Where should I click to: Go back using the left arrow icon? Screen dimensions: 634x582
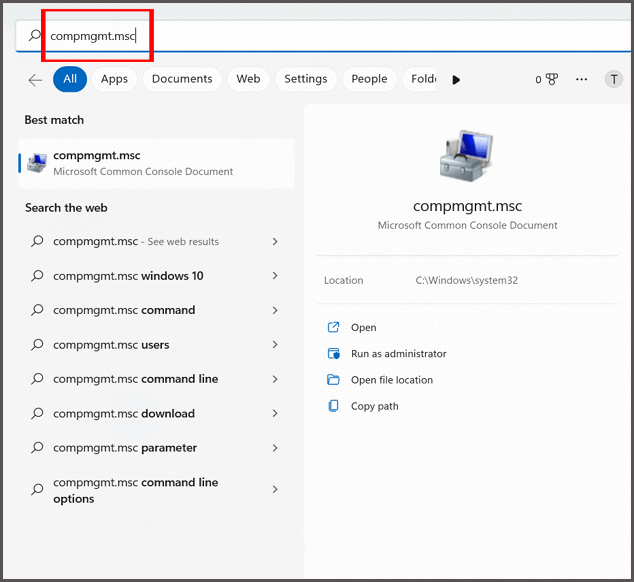point(35,80)
